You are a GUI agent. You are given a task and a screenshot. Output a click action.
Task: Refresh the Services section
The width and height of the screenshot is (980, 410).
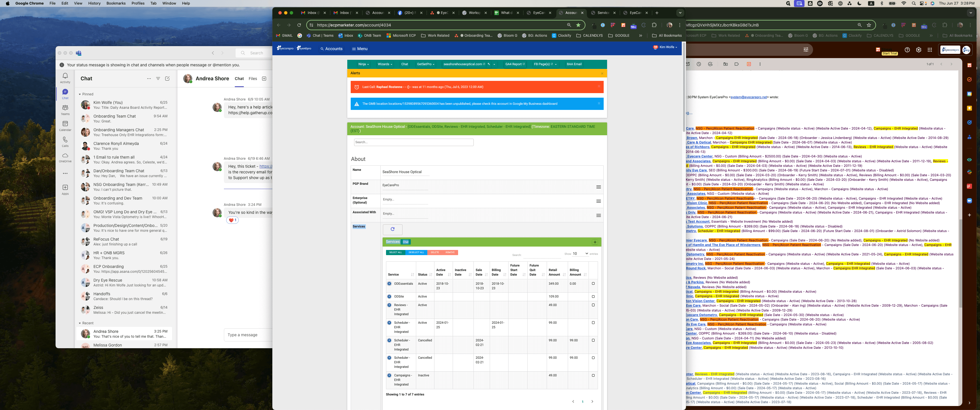pos(392,229)
